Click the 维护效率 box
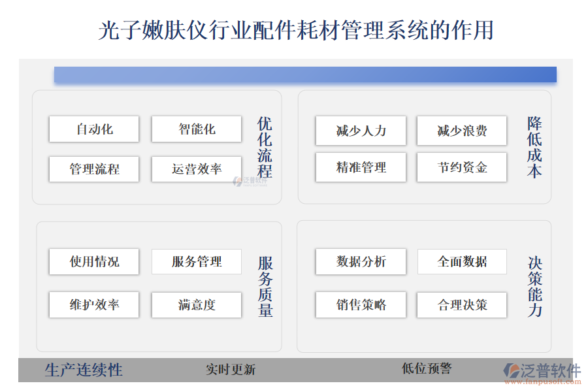The height and width of the screenshot is (392, 588). pyautogui.click(x=93, y=304)
